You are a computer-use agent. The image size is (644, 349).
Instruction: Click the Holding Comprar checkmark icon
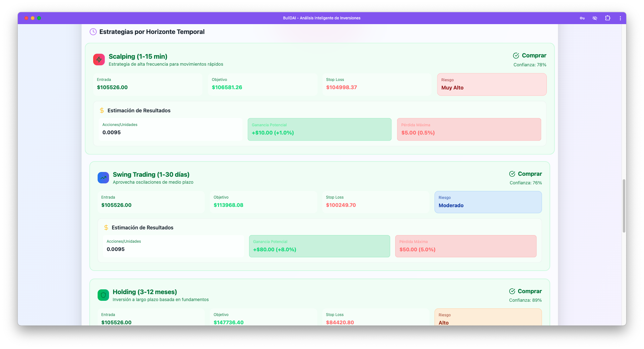[x=512, y=291]
